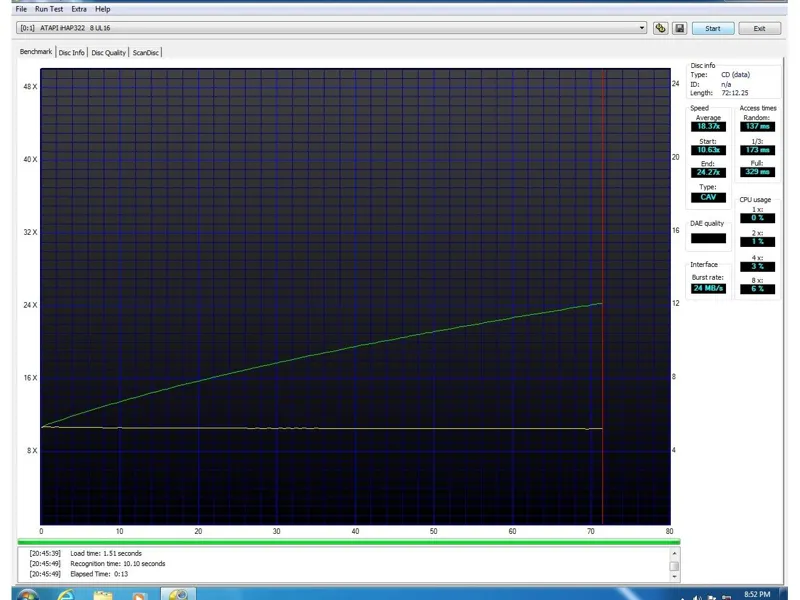Click the Start speed value 10.63x
800x600 pixels.
tap(708, 150)
